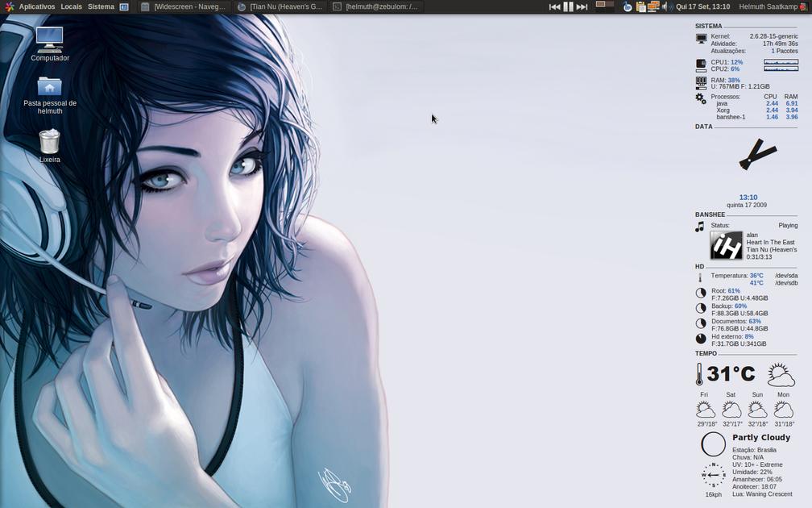Switch to helmuth@zebulom terminal window

[376, 6]
